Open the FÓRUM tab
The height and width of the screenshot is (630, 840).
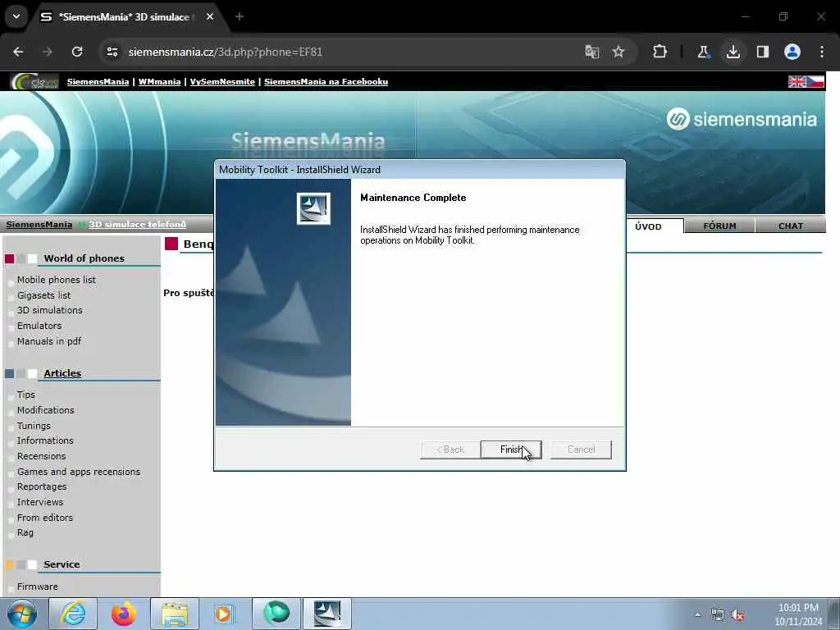pyautogui.click(x=719, y=226)
